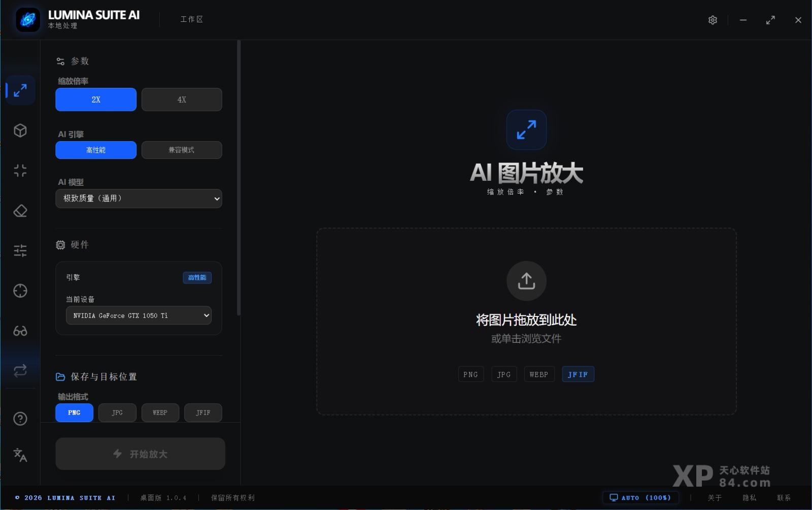This screenshot has height=510, width=812.
Task: Click the chip icon beside 硬件
Action: tap(60, 245)
